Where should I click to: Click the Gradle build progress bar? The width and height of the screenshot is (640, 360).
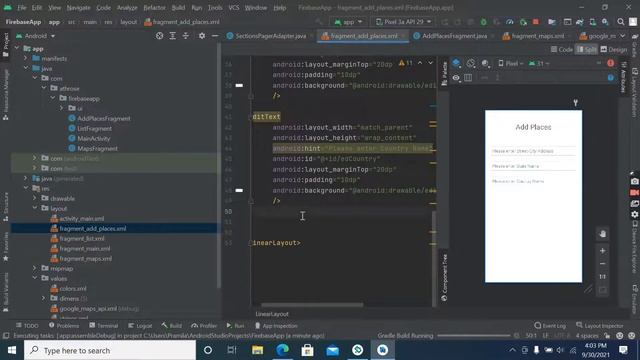pyautogui.click(x=473, y=336)
